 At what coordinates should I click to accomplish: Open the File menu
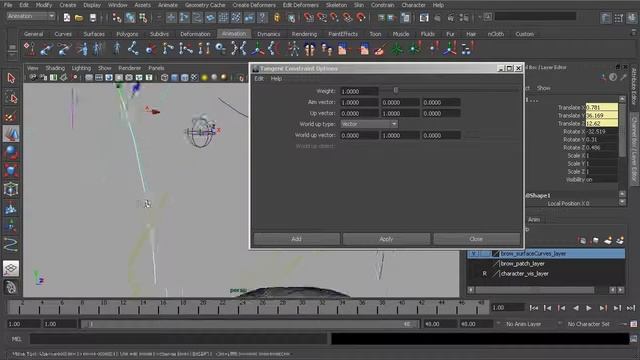pos(8,5)
